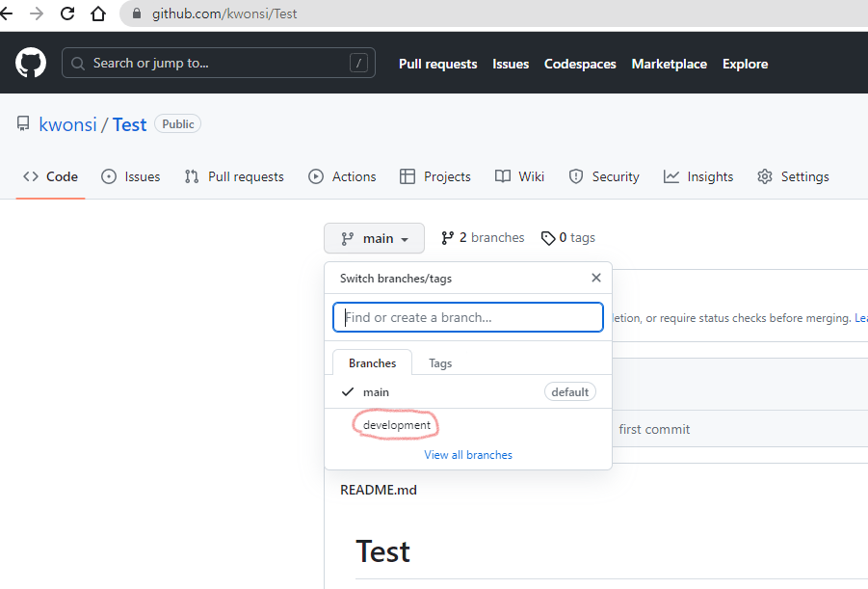Open the Insights tab
Screen dimensions: 868x589
point(698,176)
